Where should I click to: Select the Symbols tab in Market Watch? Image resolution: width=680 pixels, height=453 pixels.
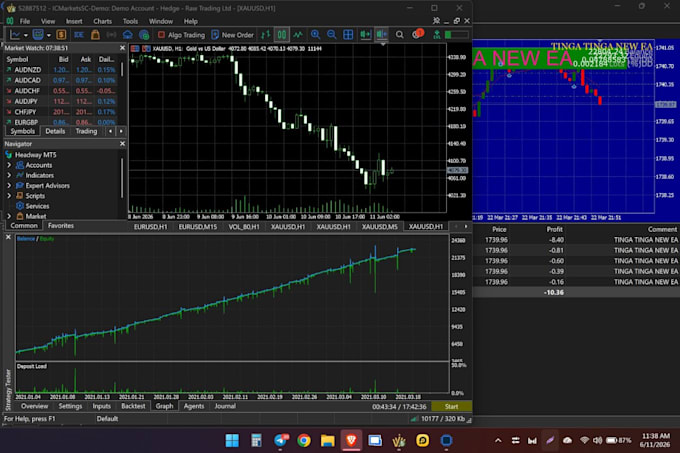(x=22, y=131)
